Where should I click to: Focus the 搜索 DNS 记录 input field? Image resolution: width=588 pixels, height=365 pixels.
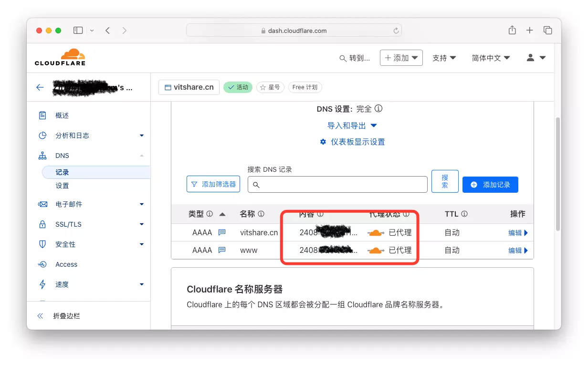(x=337, y=185)
